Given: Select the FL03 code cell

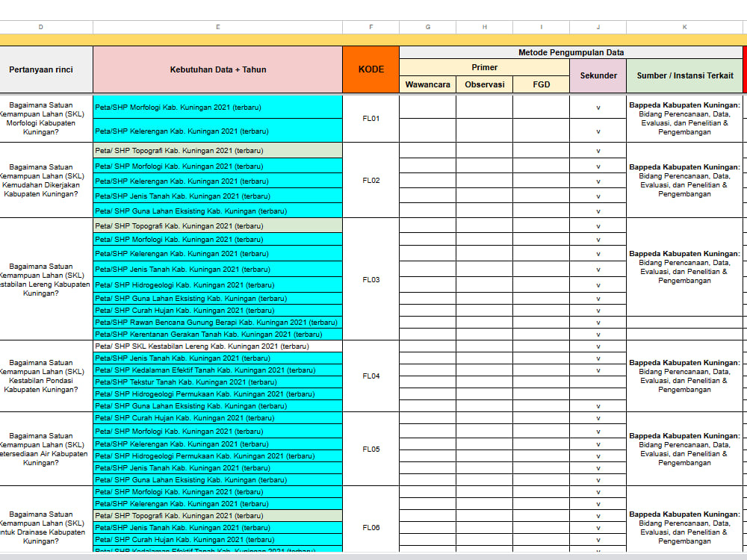Looking at the screenshot, I should (x=371, y=279).
